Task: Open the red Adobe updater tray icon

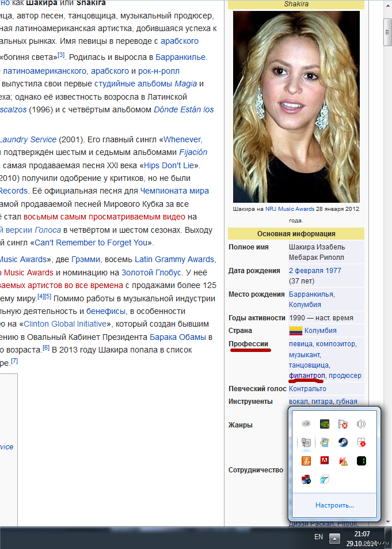Action: pyautogui.click(x=325, y=460)
